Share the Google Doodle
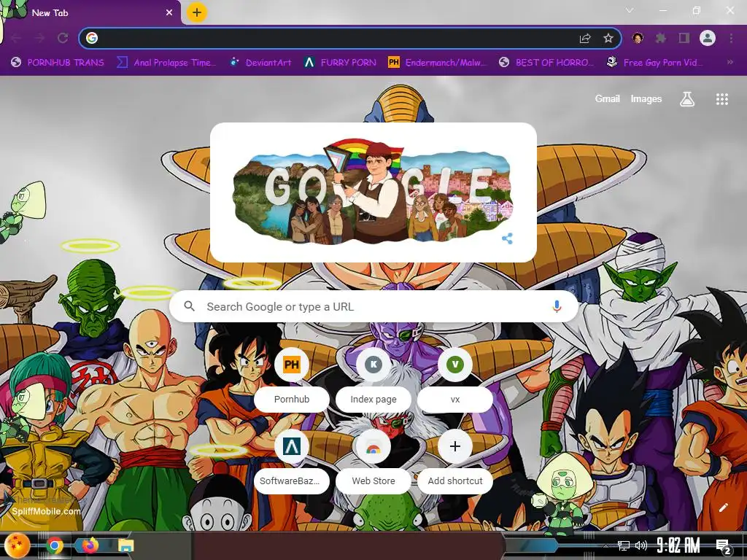 pos(508,238)
